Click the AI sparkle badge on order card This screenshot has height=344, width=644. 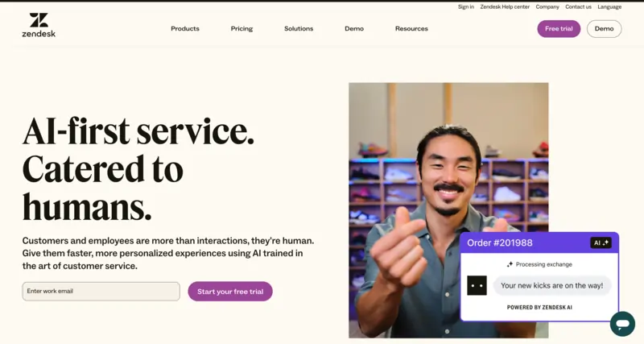pos(601,243)
